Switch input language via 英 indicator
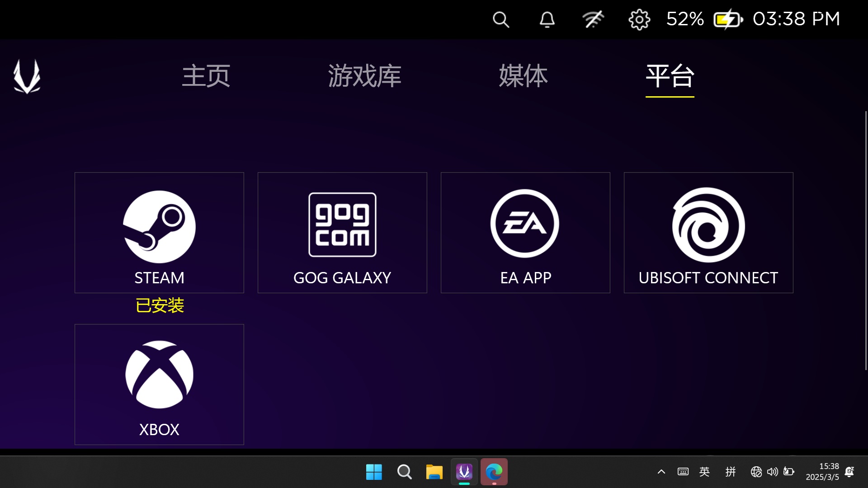This screenshot has width=868, height=488. coord(704,472)
